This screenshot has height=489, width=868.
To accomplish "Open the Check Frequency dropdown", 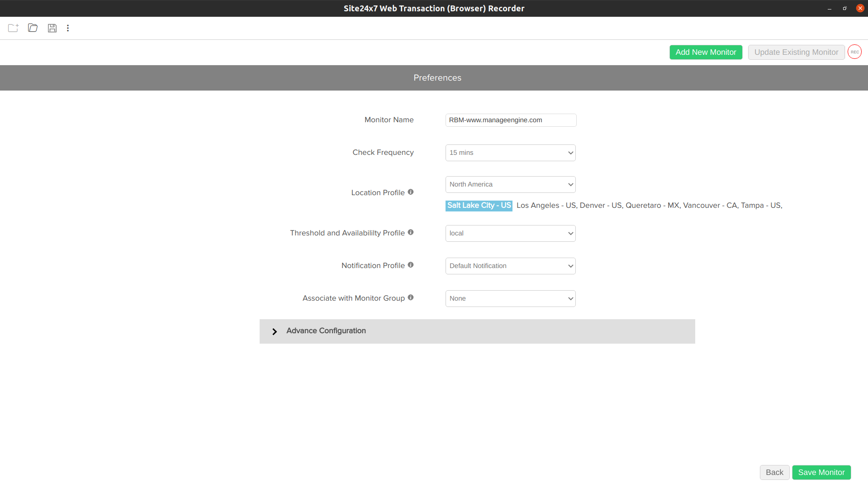I will coord(510,153).
